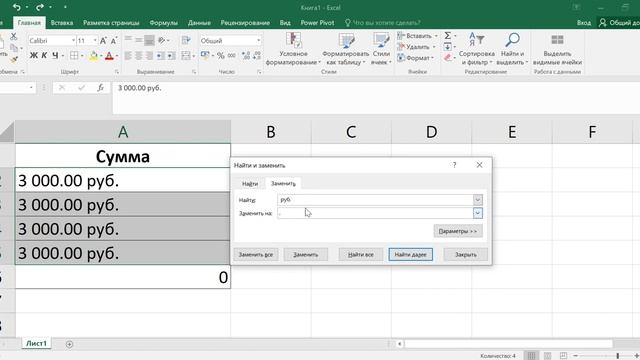This screenshot has width=640, height=360.
Task: Click the Decrease Indent icon
Action: pos(161,56)
